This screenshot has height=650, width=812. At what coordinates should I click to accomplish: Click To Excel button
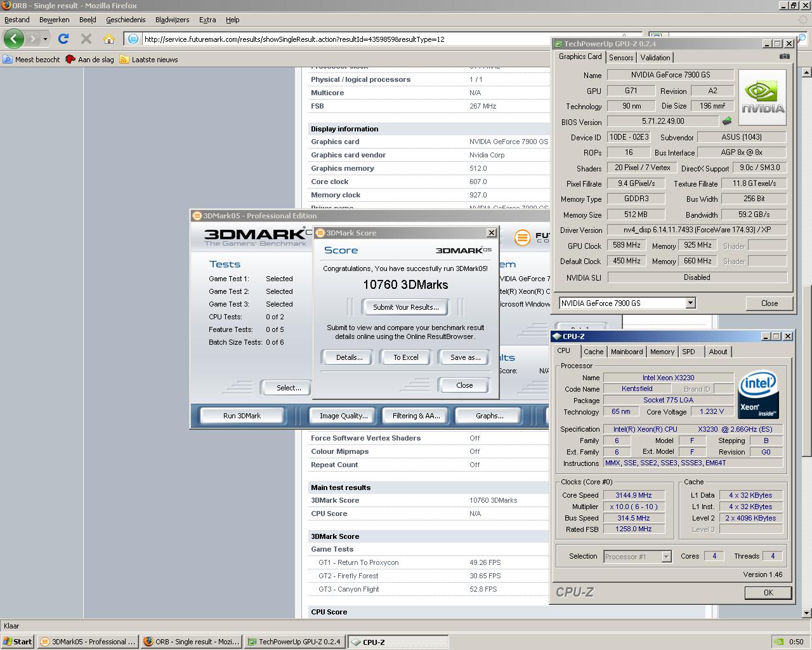point(406,357)
